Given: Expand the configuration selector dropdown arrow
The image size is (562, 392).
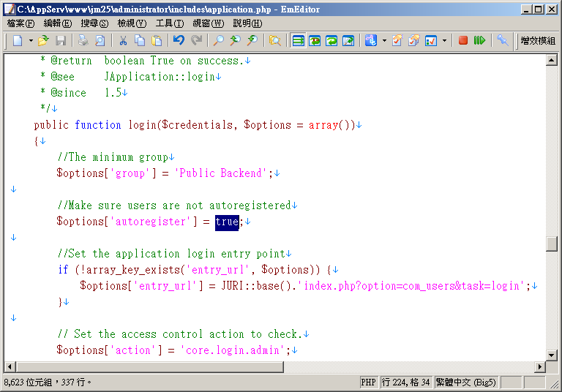Looking at the screenshot, I should 384,41.
